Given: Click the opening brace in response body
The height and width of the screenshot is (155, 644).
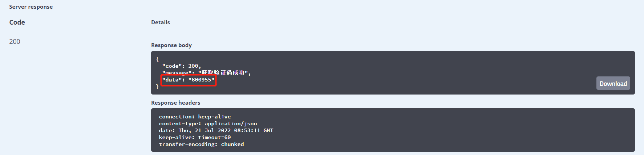Looking at the screenshot, I should [x=157, y=59].
